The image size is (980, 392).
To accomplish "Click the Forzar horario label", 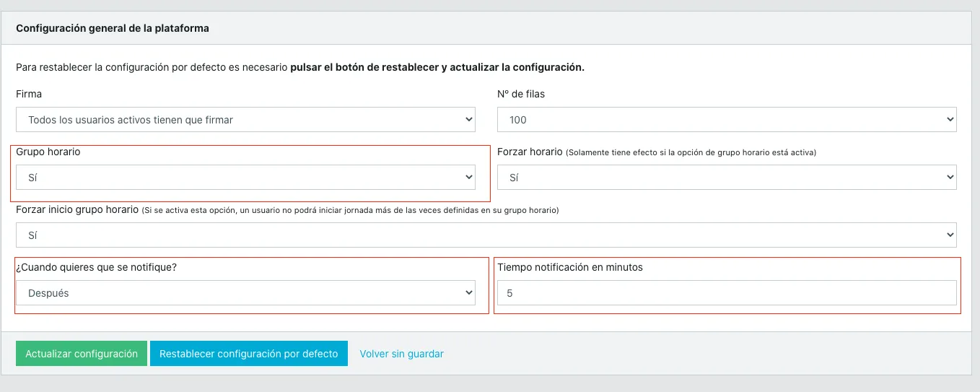I will pos(530,152).
